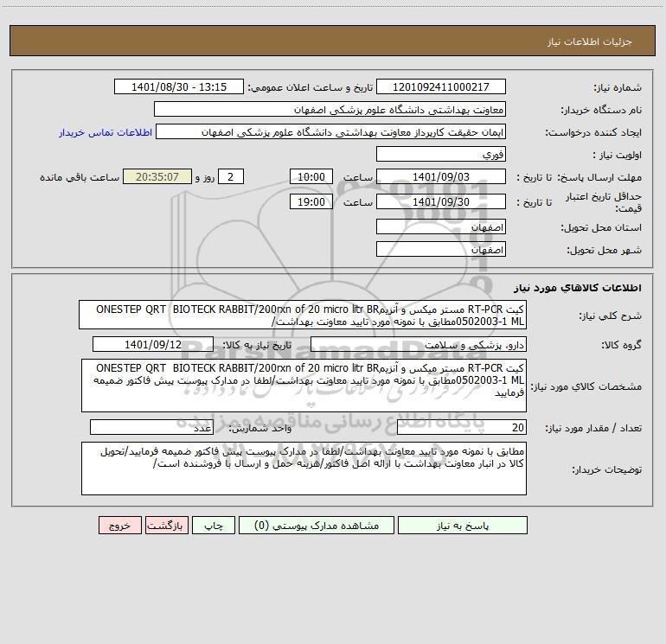This screenshot has width=666, height=644.
Task: Click remaining days field showing 2
Action: pyautogui.click(x=231, y=176)
